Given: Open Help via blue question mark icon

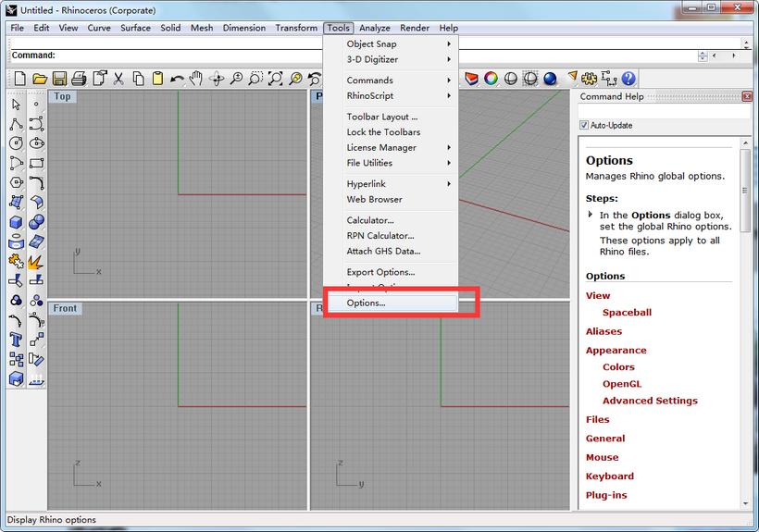Looking at the screenshot, I should click(x=628, y=79).
